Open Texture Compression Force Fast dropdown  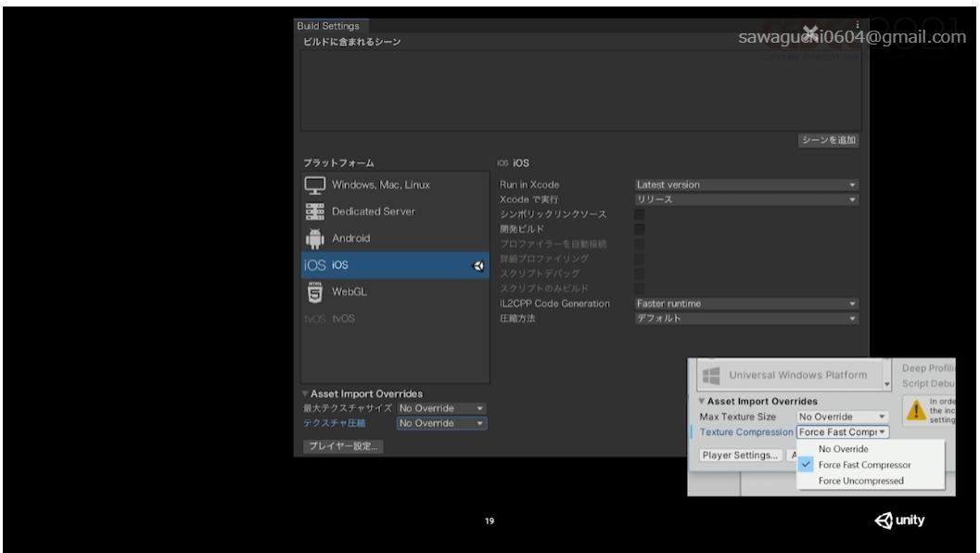pos(843,432)
